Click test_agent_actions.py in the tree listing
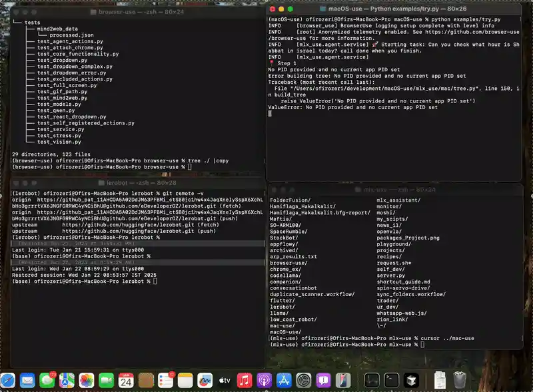This screenshot has width=533, height=392. tap(70, 41)
